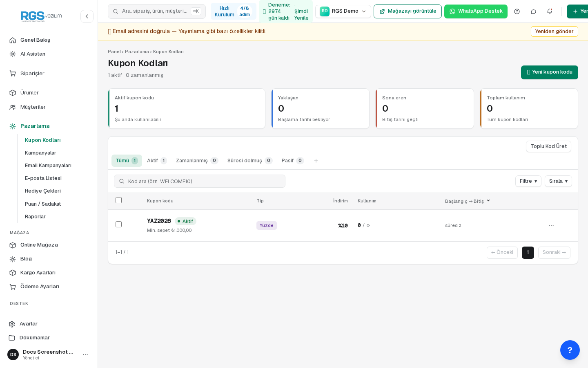The image size is (588, 368).
Task: Open the chat messages icon in the top bar
Action: pyautogui.click(x=533, y=11)
